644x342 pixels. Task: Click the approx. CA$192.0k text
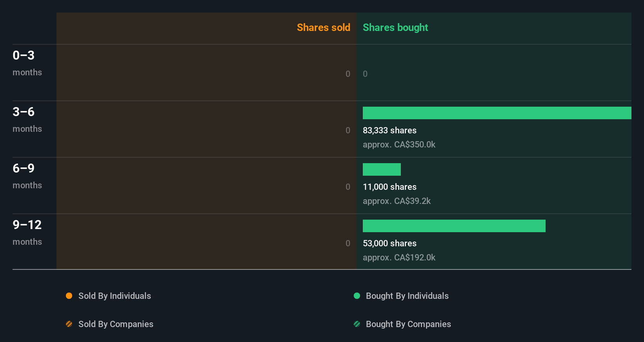[399, 257]
